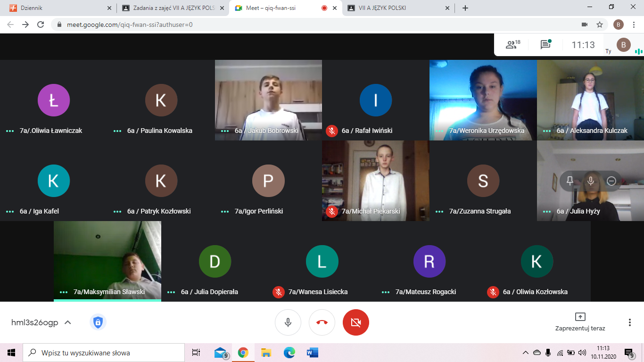The width and height of the screenshot is (644, 362).
Task: Select Oliwia Ławniczak's avatar tile
Action: point(54,100)
